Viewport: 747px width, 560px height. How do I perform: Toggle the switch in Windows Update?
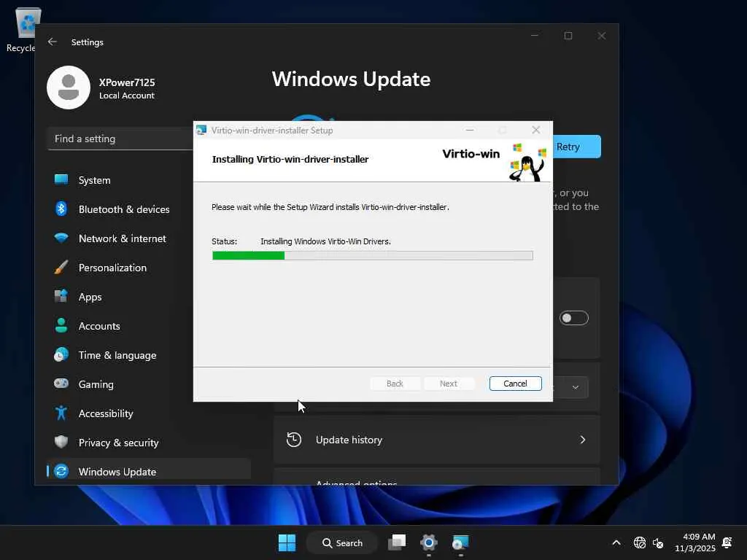point(574,318)
